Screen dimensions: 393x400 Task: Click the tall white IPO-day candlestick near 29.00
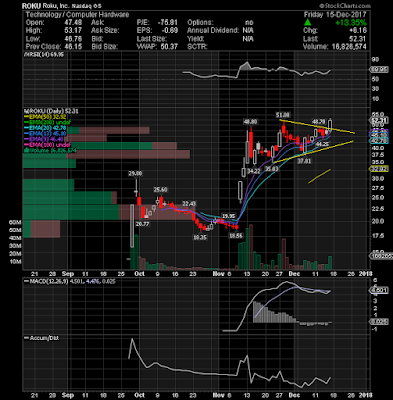[132, 226]
